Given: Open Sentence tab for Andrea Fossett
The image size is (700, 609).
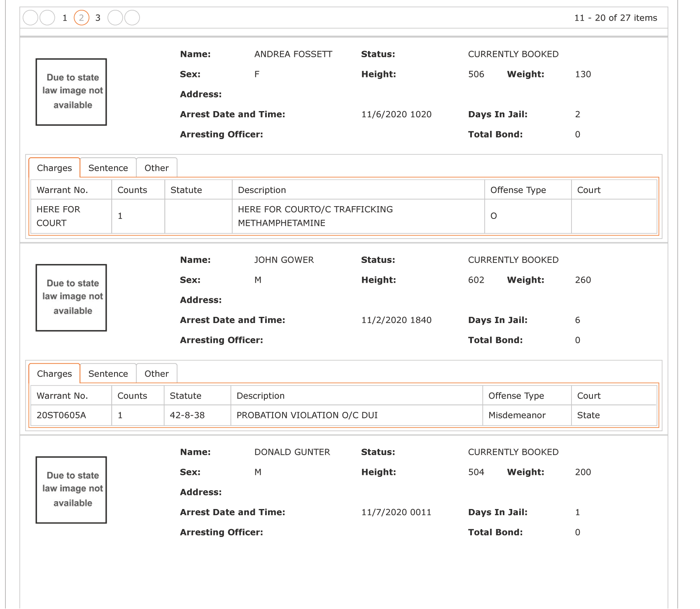Looking at the screenshot, I should click(x=108, y=168).
